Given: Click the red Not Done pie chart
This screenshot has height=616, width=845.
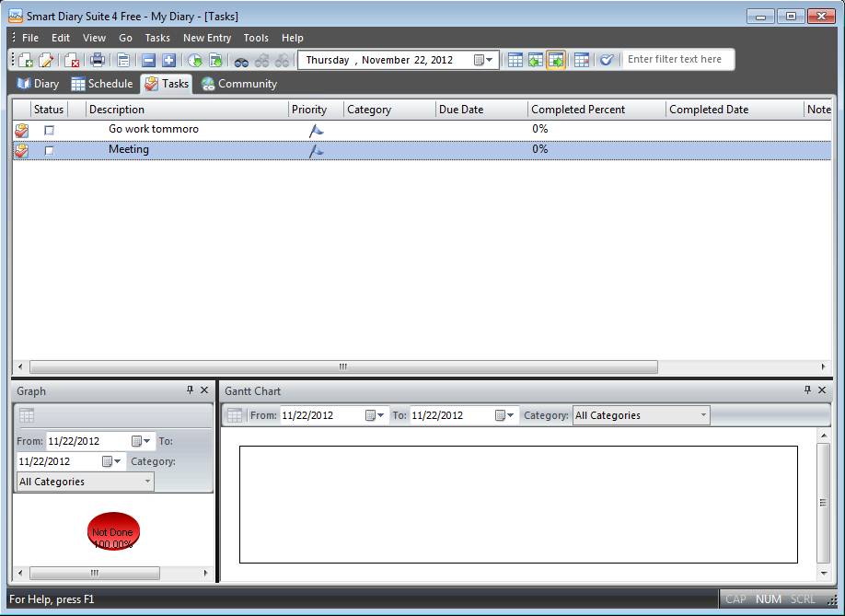Looking at the screenshot, I should [113, 532].
